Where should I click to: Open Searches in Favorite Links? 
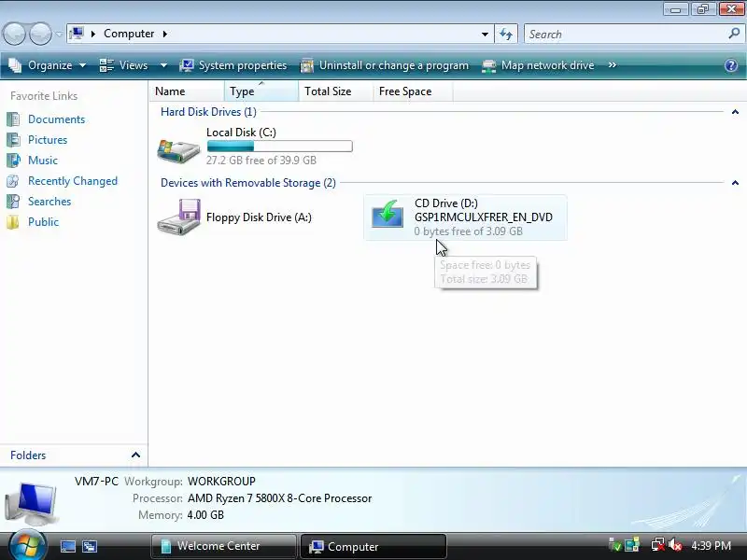click(49, 202)
